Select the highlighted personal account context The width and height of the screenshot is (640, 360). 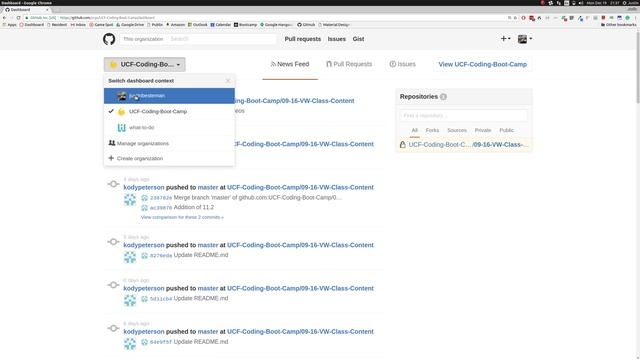point(169,96)
